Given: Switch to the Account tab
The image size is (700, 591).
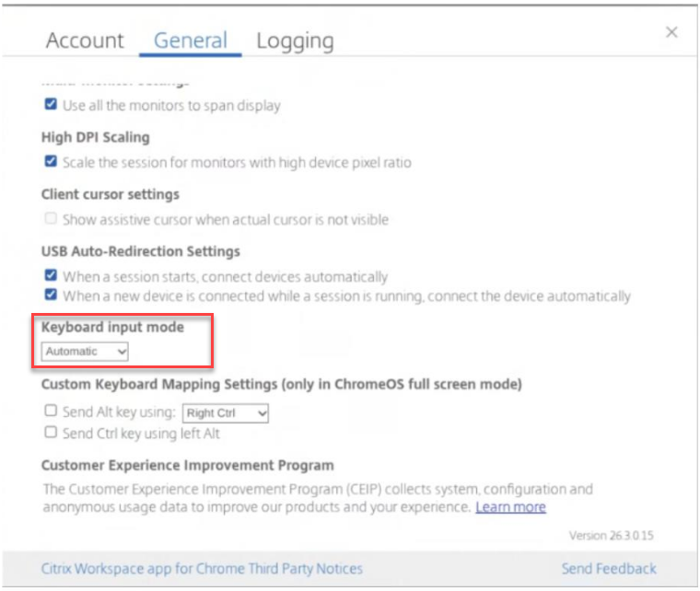Looking at the screenshot, I should [85, 41].
